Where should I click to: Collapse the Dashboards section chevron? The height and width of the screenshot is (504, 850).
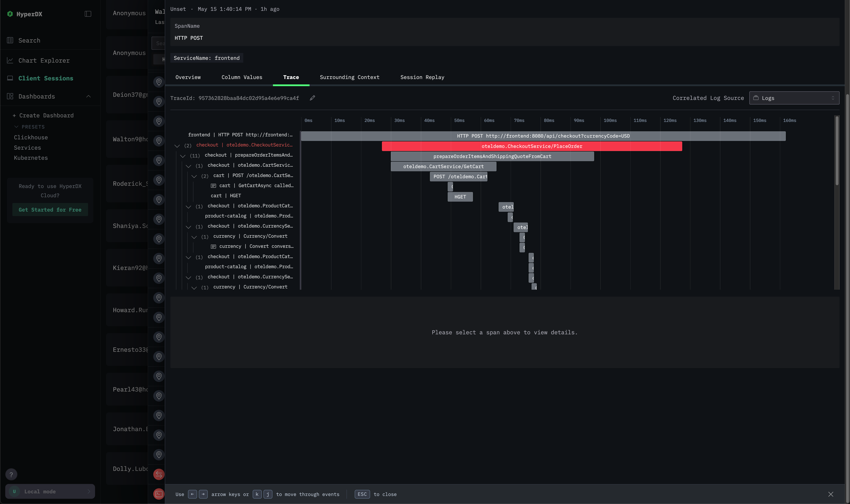(x=89, y=96)
